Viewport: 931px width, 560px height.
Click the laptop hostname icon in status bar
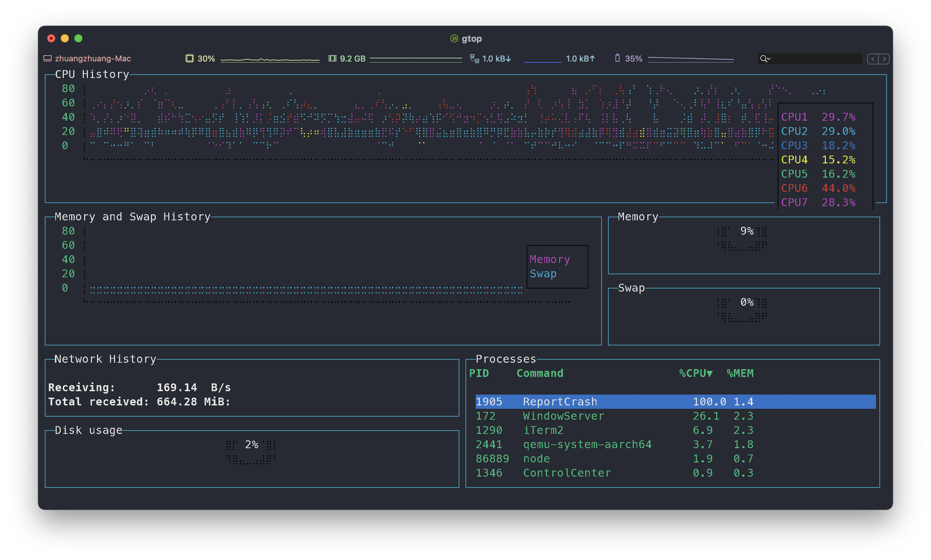(x=47, y=59)
